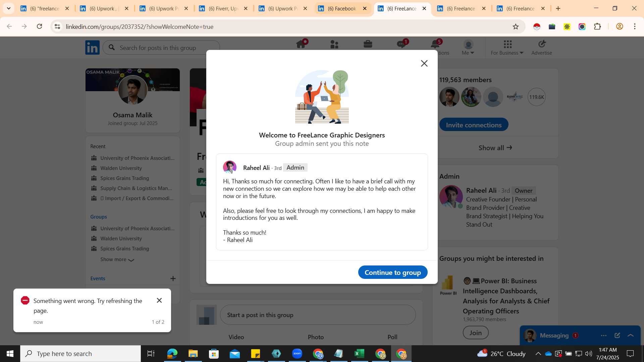Open Groups section link in sidebar
Screen dimensions: 644x362
point(99,217)
